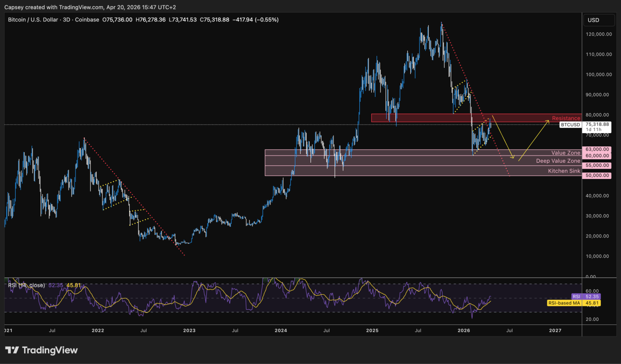Click the TradingView logo watermark
Screen dimensions: 621x364
42,350
